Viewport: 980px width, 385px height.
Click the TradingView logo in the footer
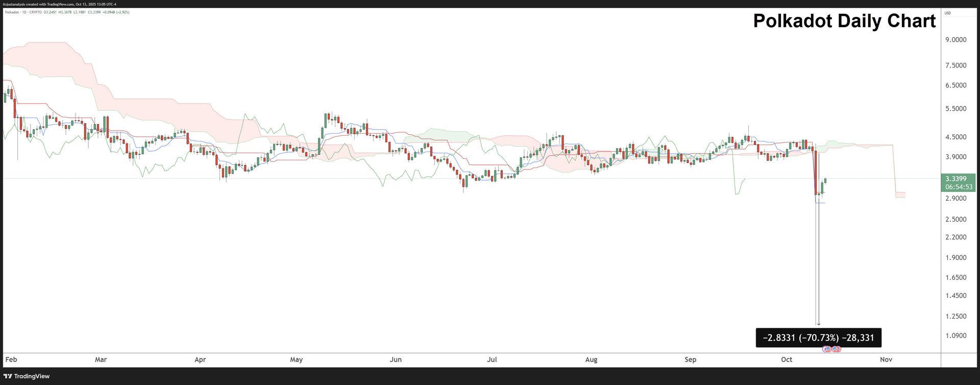27,376
